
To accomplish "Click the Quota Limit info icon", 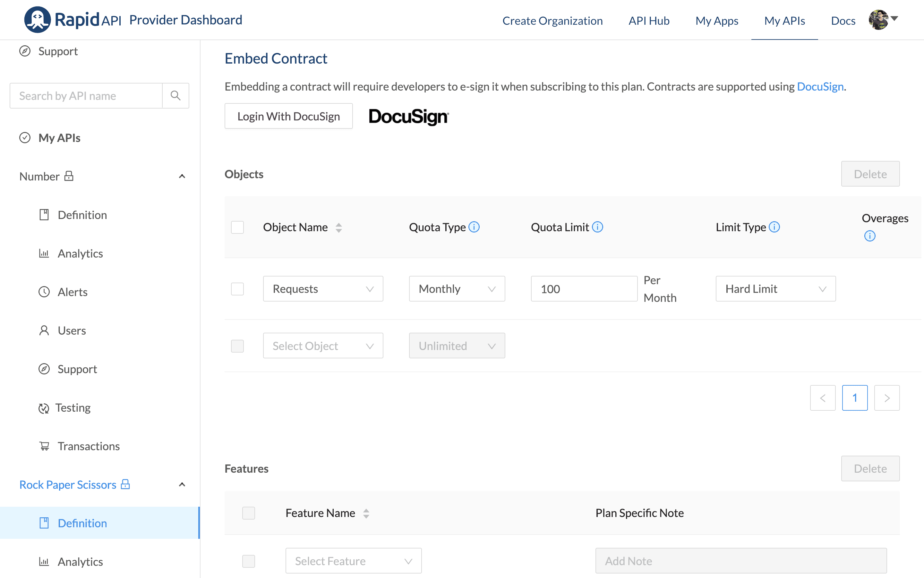I will click(x=597, y=227).
